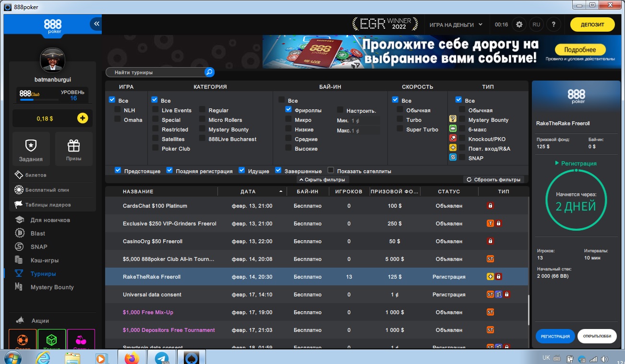The height and width of the screenshot is (364, 625).
Task: Toggle Завершенные checkbox
Action: [x=278, y=170]
